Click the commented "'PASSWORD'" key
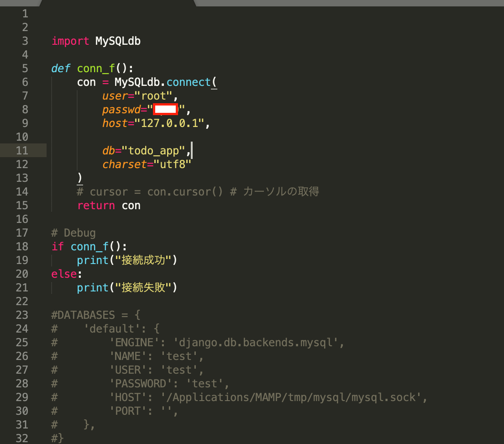The width and height of the screenshot is (504, 444). point(141,384)
